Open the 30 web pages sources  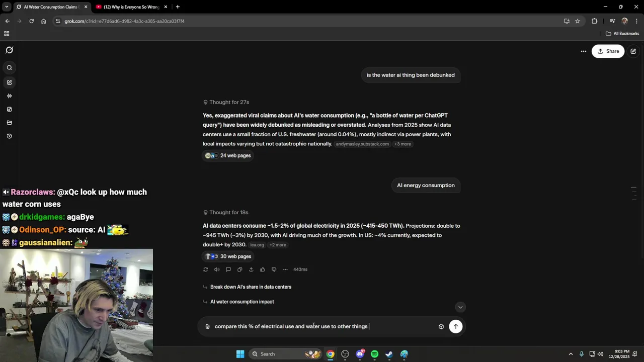[x=228, y=256]
